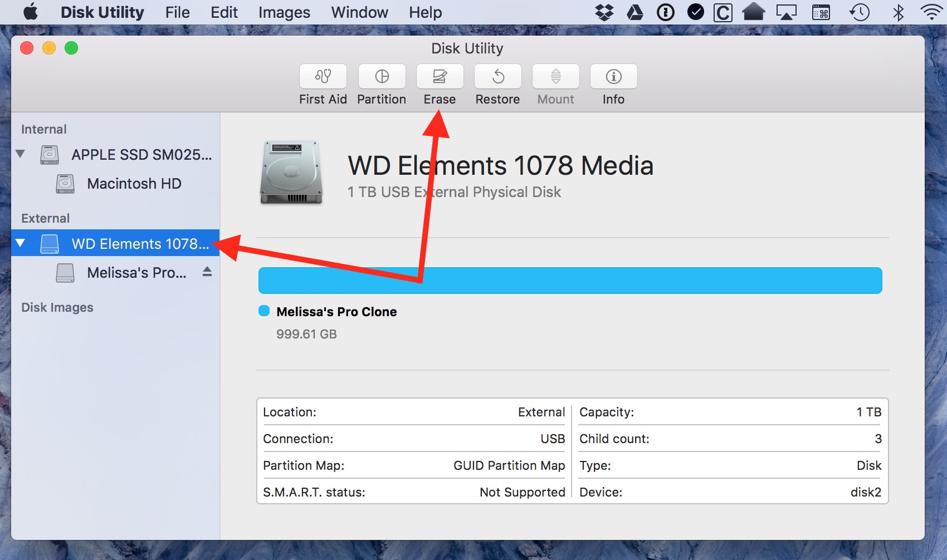The image size is (947, 560).
Task: Select Macintosh HD in sidebar
Action: (x=115, y=184)
